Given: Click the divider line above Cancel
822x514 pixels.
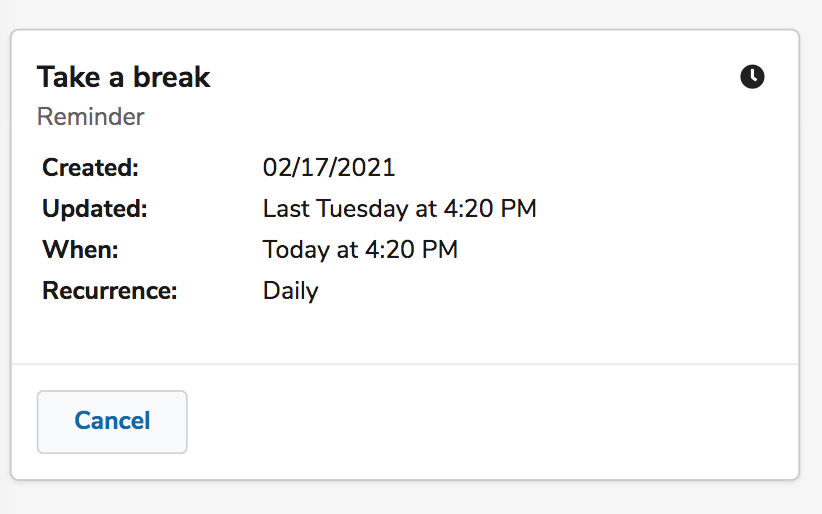Looking at the screenshot, I should click(405, 364).
